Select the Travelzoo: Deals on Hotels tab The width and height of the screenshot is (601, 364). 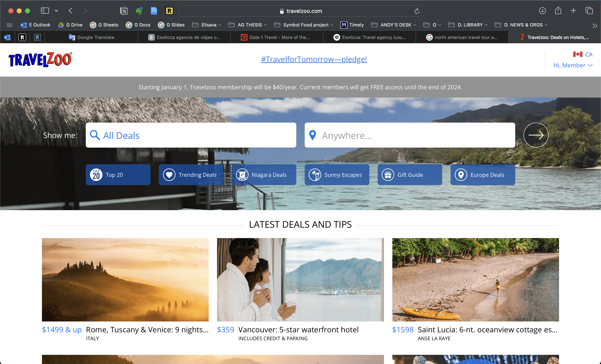tap(555, 37)
